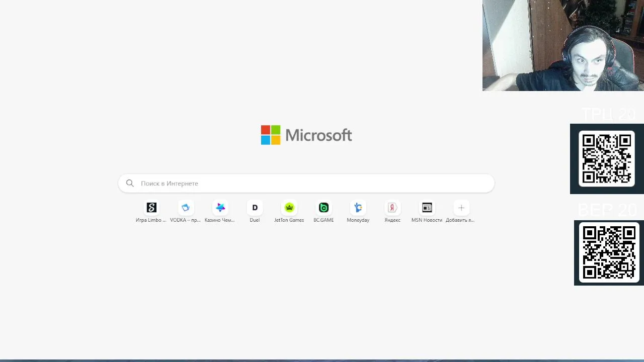Click the 'Поиск в Интернете' search field

[306, 184]
